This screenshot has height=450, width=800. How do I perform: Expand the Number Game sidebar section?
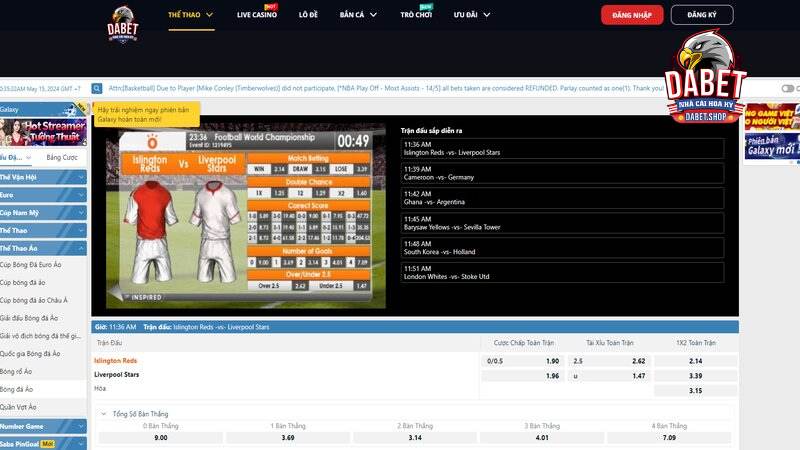(42, 425)
